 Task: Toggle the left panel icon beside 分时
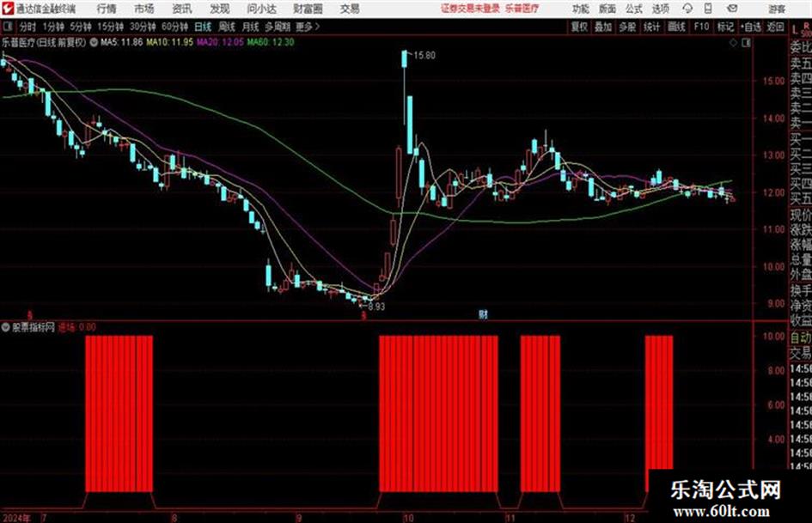[7, 27]
